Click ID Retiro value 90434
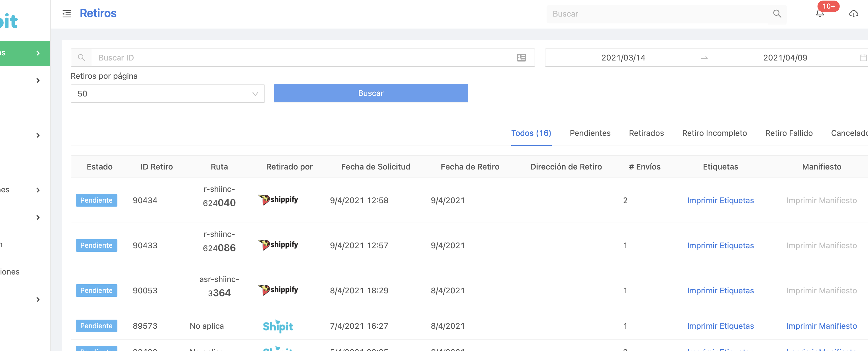868x351 pixels. (145, 201)
